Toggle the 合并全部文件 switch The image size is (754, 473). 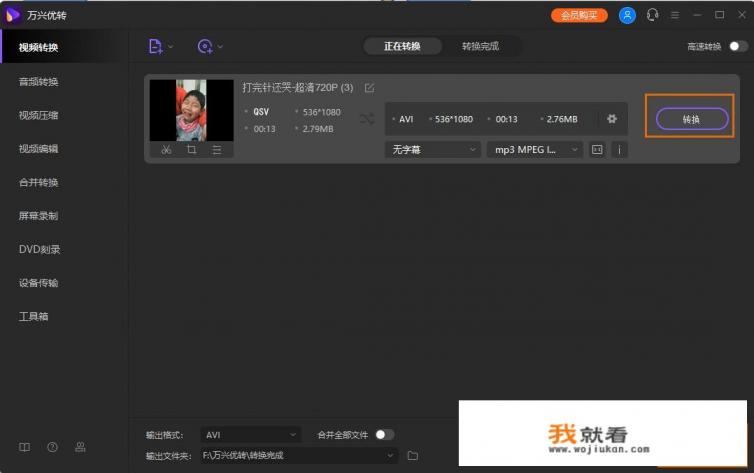(x=385, y=435)
